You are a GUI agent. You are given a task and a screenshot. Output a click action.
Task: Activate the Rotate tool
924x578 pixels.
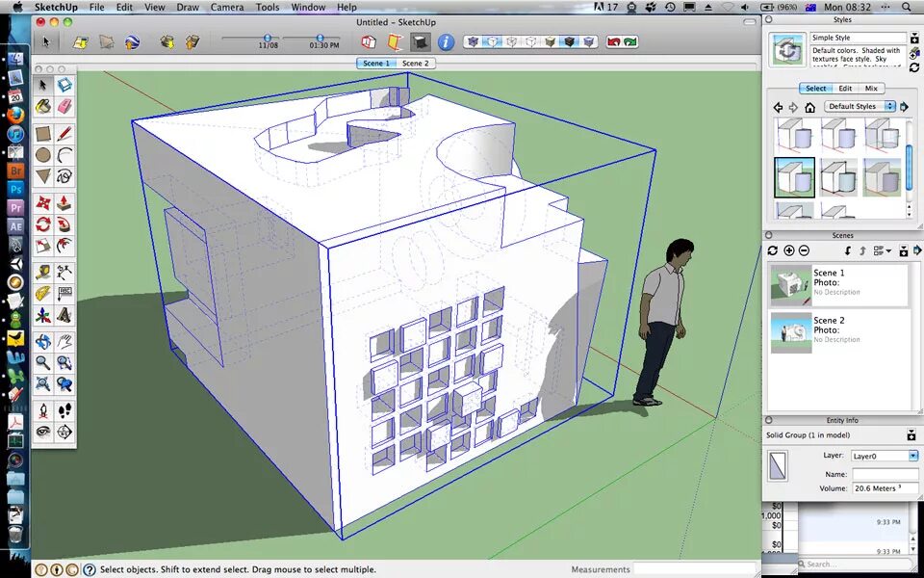click(43, 224)
